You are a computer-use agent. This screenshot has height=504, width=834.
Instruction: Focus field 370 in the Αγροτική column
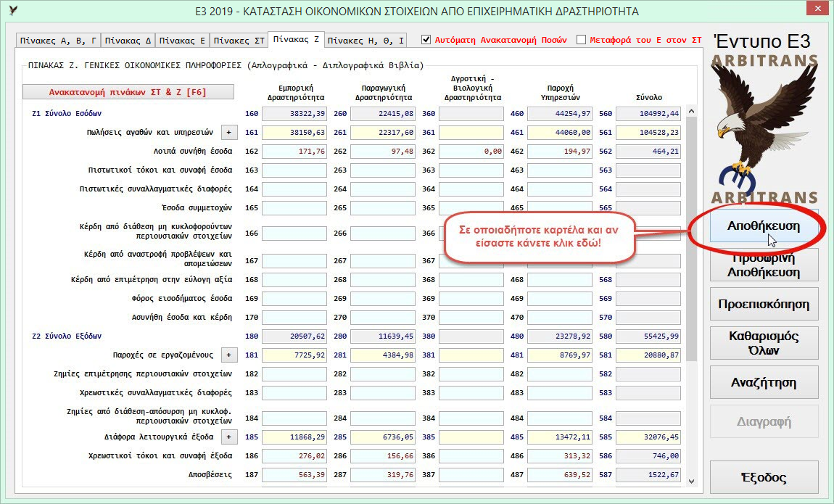471,318
